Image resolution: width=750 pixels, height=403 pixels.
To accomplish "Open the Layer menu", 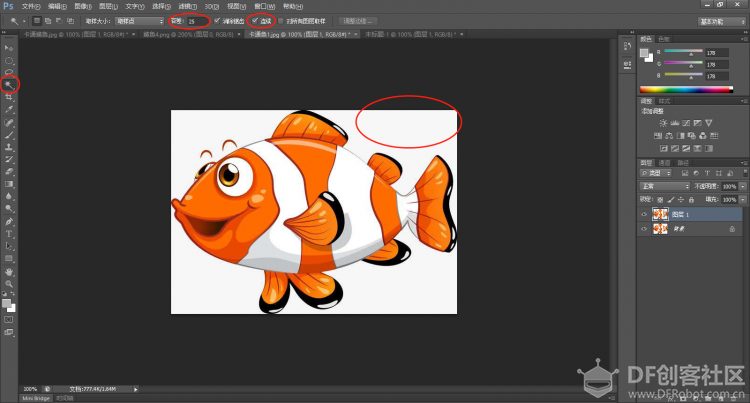I will coord(108,6).
